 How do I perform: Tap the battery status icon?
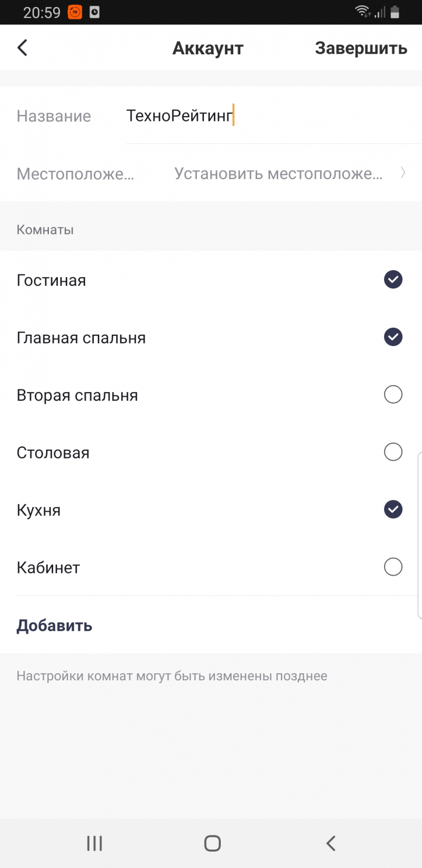click(x=395, y=12)
